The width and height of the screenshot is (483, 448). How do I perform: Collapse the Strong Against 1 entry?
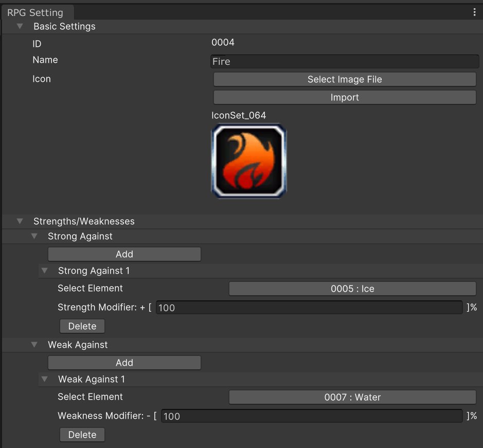44,271
